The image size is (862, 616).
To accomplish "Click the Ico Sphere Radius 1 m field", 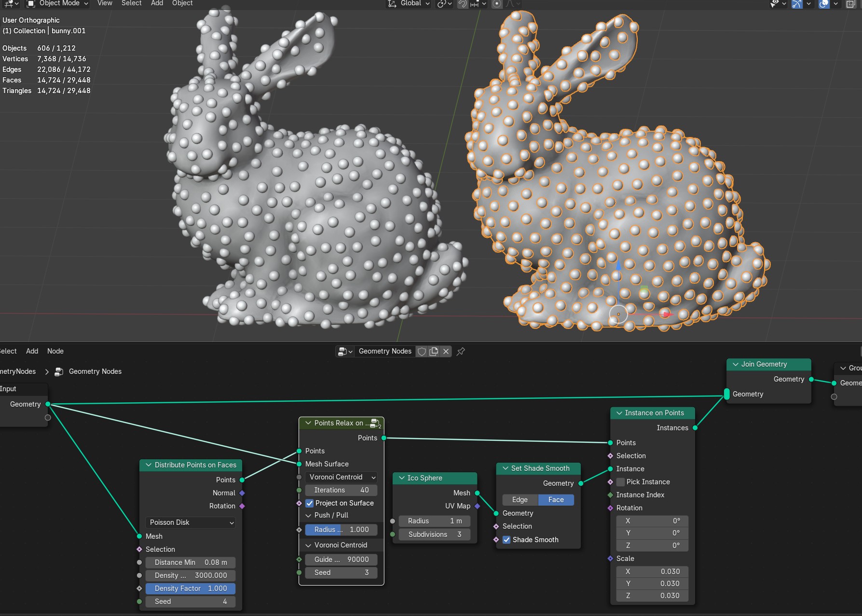I will pyautogui.click(x=435, y=521).
